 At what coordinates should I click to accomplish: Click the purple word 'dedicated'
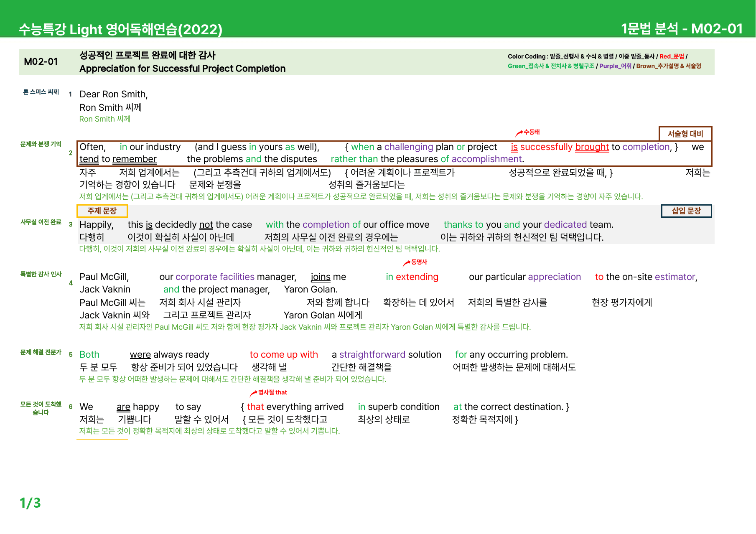[x=565, y=225]
